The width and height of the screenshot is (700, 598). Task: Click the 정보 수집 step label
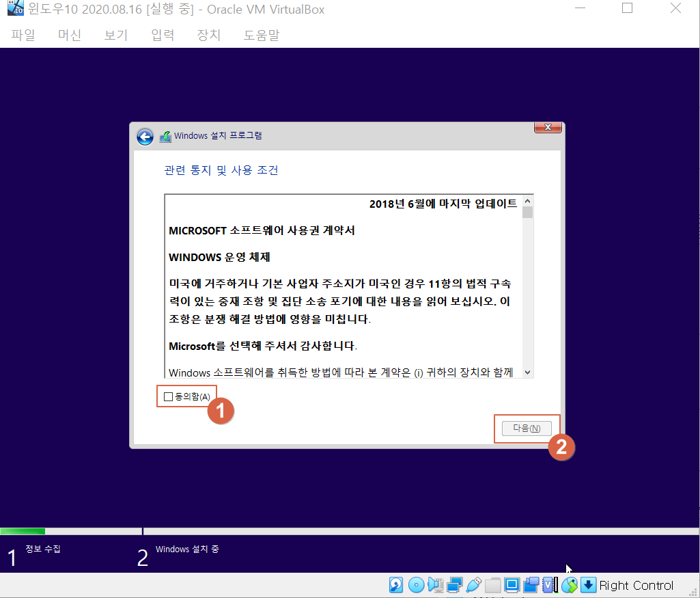43,549
